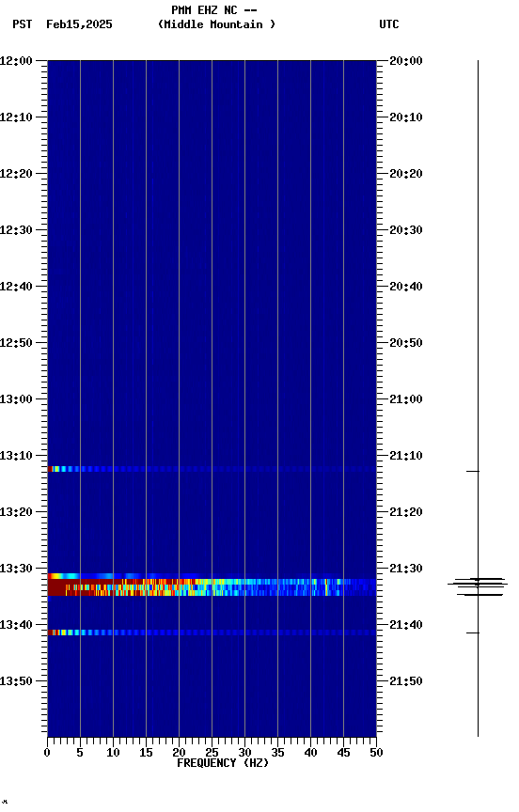Screen dimensions: 519x812
Task: Click the large seismogram spike near 21:33 UTC
Action: (478, 586)
